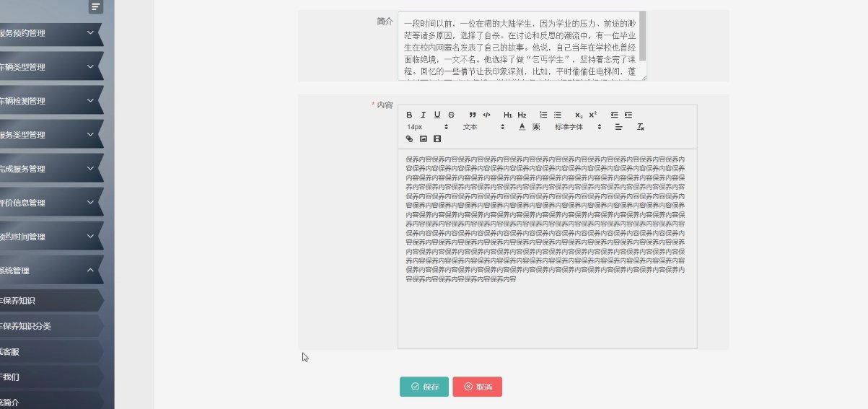868x409 pixels.
Task: Expand the 车辆检测管理 menu chevron
Action: (x=90, y=100)
